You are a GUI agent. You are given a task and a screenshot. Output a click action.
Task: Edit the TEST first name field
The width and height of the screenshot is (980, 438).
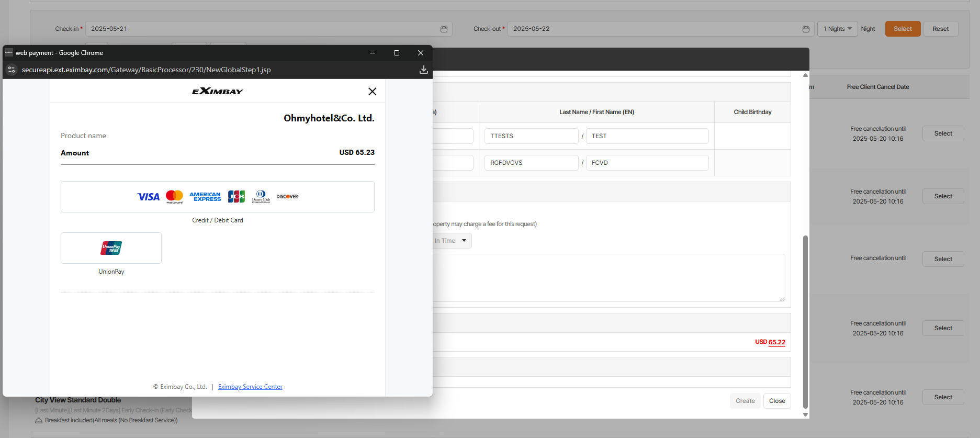647,136
